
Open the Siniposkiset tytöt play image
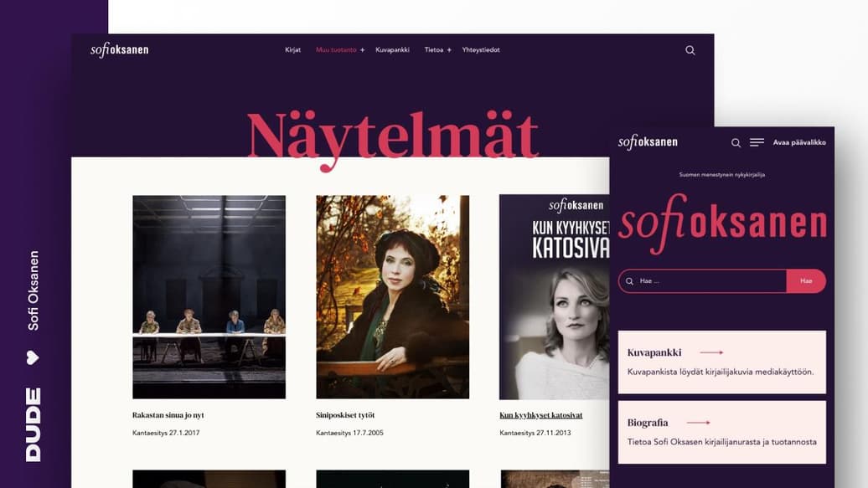coord(392,296)
